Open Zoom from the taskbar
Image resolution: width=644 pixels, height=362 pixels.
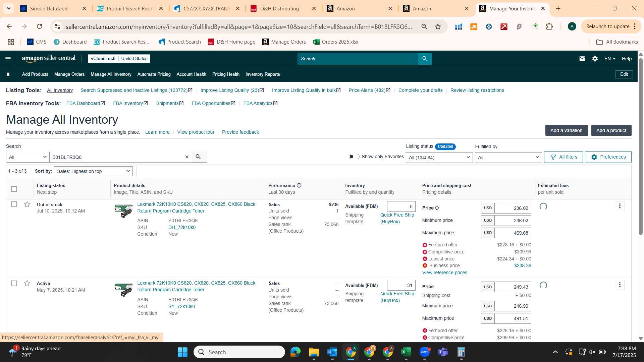click(x=425, y=352)
